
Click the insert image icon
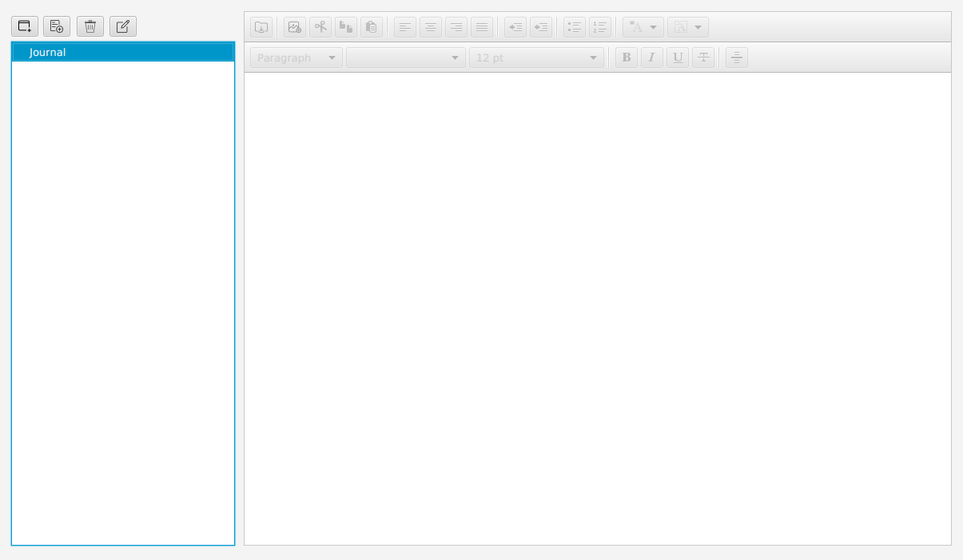point(295,27)
